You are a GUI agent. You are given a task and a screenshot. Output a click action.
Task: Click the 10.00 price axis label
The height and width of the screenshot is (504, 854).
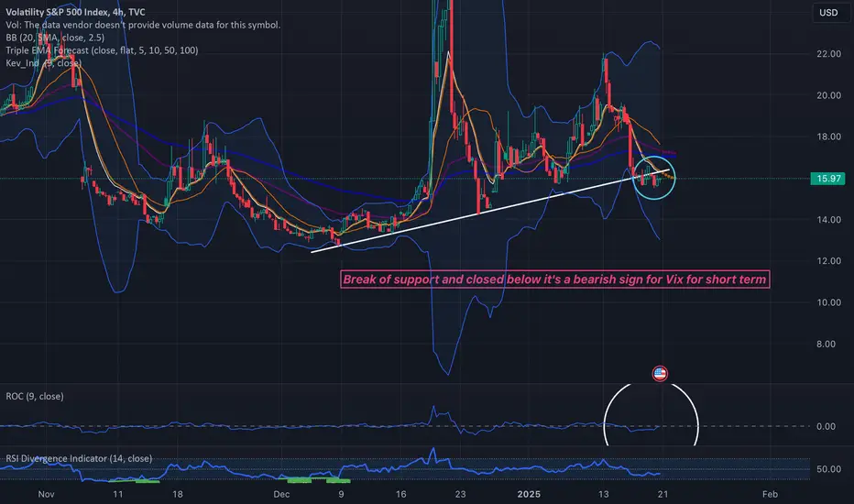click(x=828, y=302)
